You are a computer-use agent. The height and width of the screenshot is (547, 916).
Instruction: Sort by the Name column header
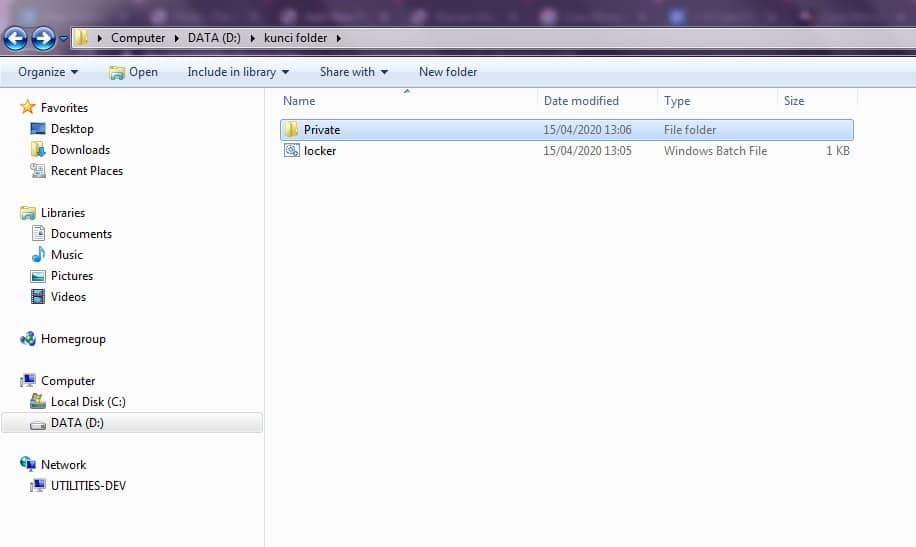pos(299,101)
